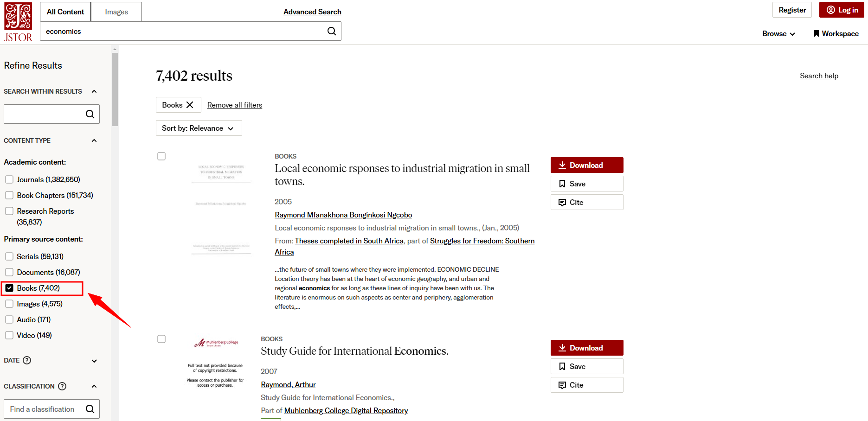The height and width of the screenshot is (421, 868).
Task: Select the All Content tab
Action: (65, 12)
